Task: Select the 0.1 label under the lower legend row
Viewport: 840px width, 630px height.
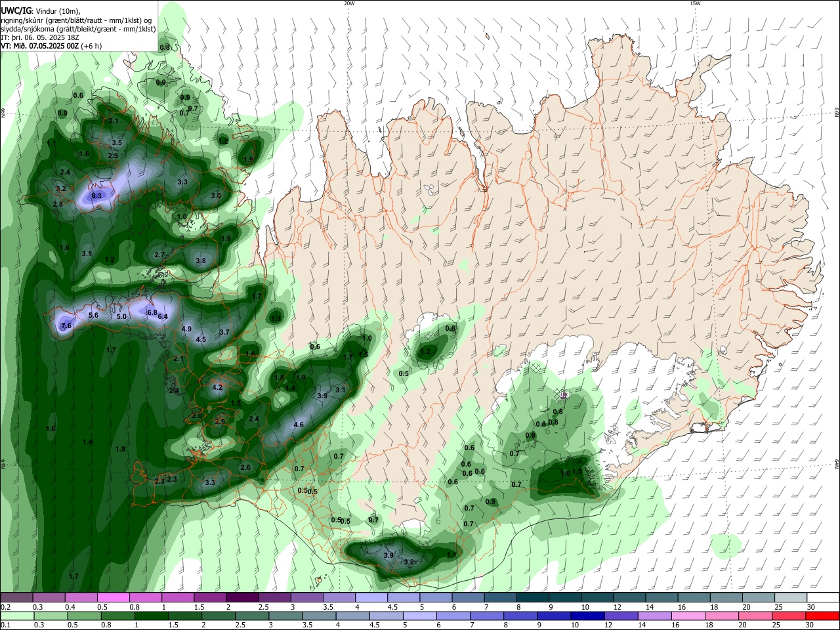Action: click(5, 625)
